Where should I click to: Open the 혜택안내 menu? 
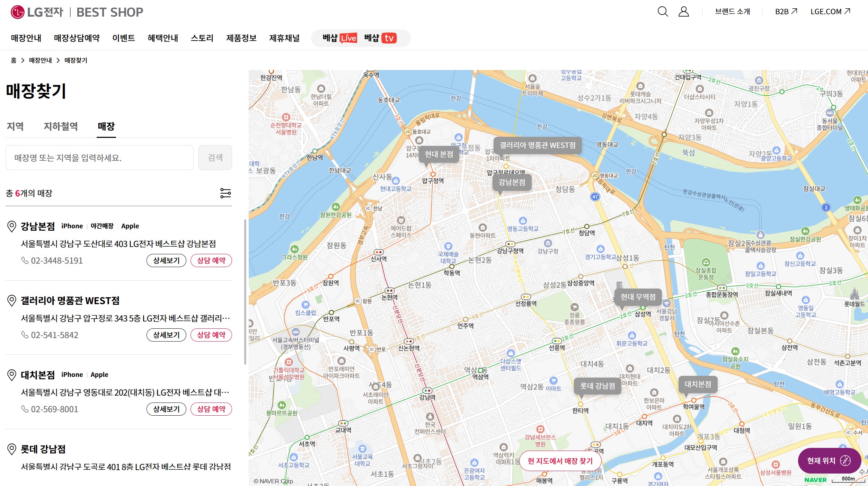point(163,38)
